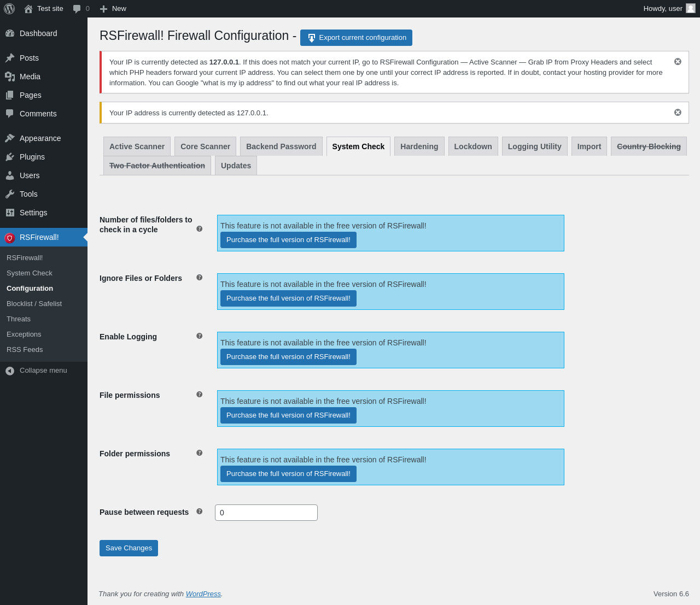Open RSFirewall! submenu overview item

point(44,258)
